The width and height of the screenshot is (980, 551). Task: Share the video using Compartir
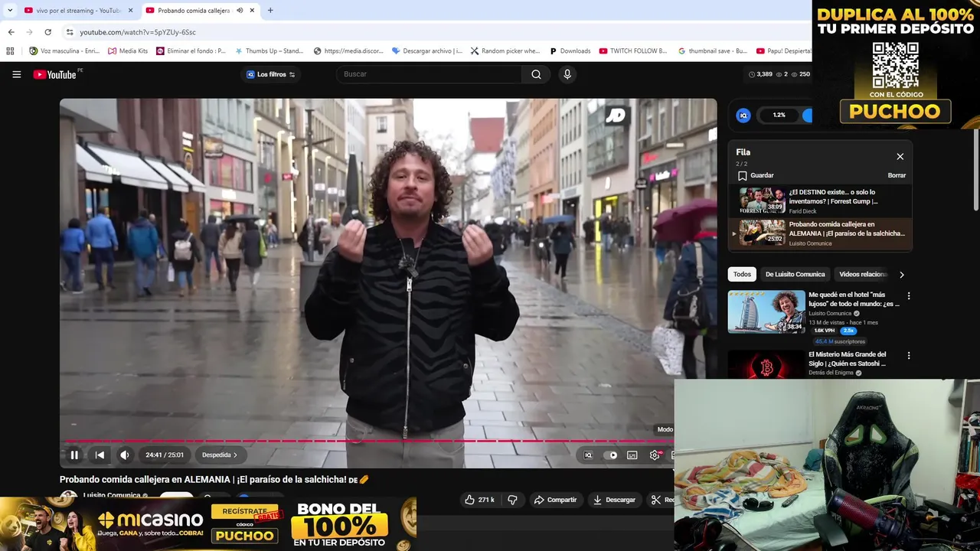click(555, 500)
